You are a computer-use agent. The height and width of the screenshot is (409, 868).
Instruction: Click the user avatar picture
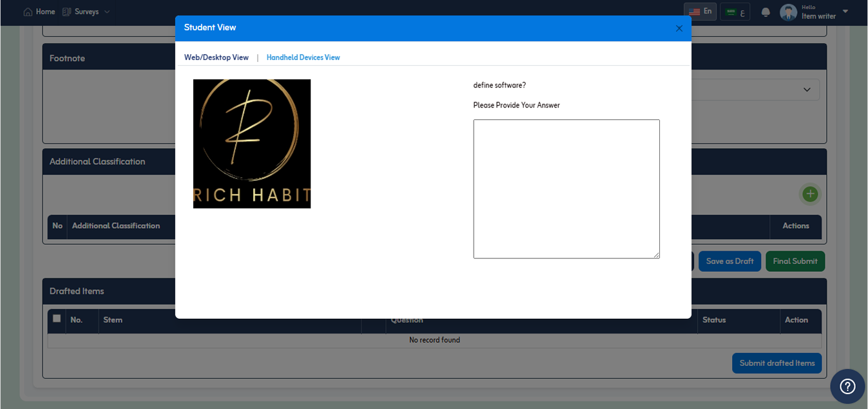788,12
